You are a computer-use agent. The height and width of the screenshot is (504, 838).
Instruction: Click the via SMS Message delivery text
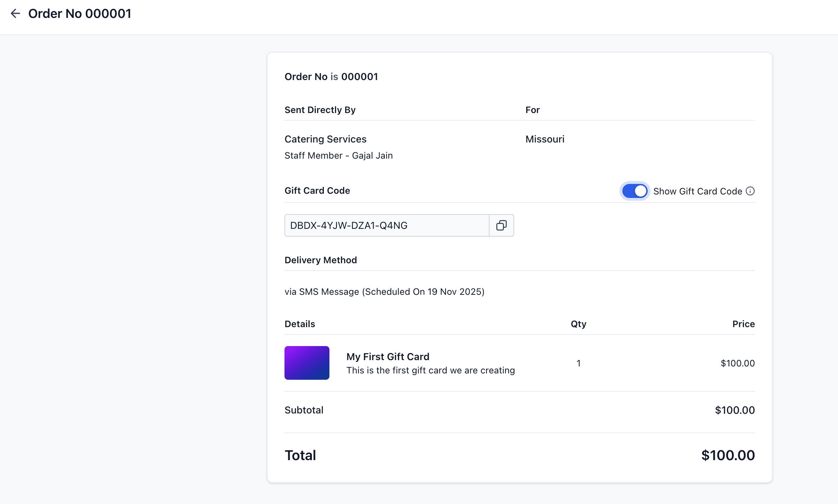(384, 292)
